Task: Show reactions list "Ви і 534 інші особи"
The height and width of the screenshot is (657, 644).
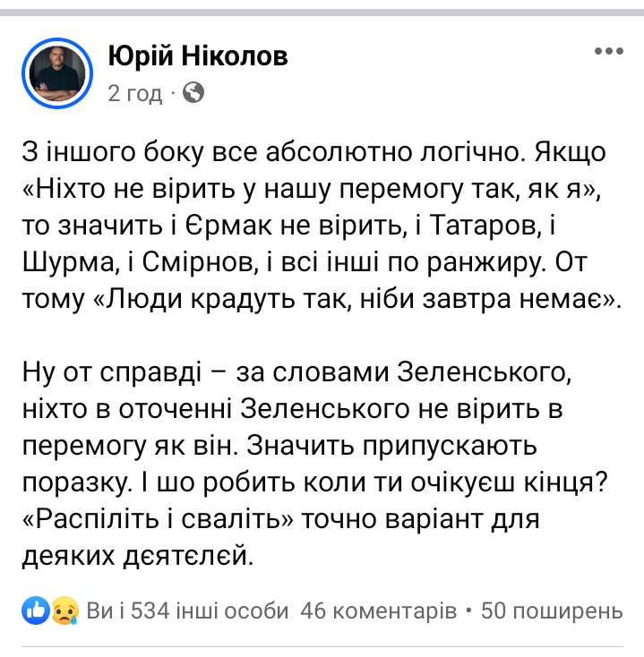Action: (x=187, y=610)
